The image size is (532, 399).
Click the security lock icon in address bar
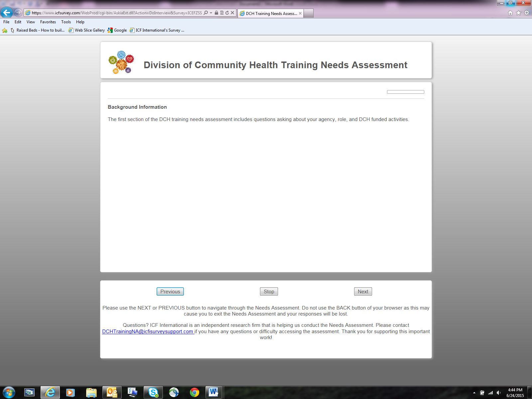[x=216, y=13]
